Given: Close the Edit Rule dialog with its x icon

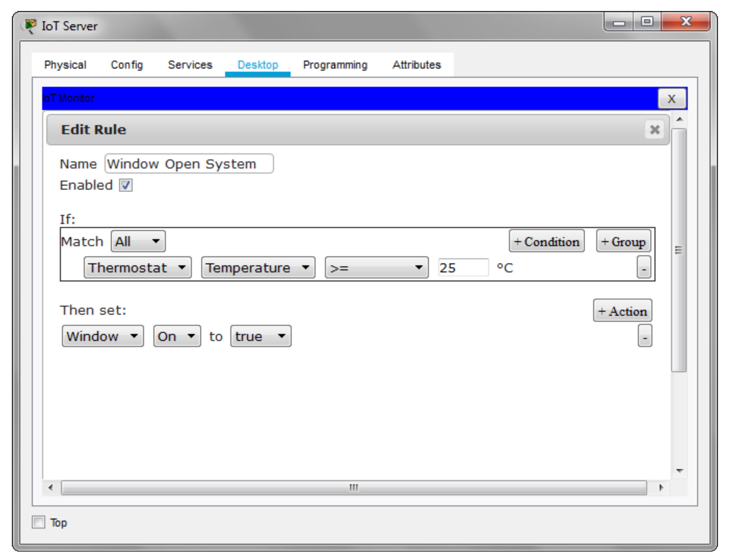Looking at the screenshot, I should 654,130.
